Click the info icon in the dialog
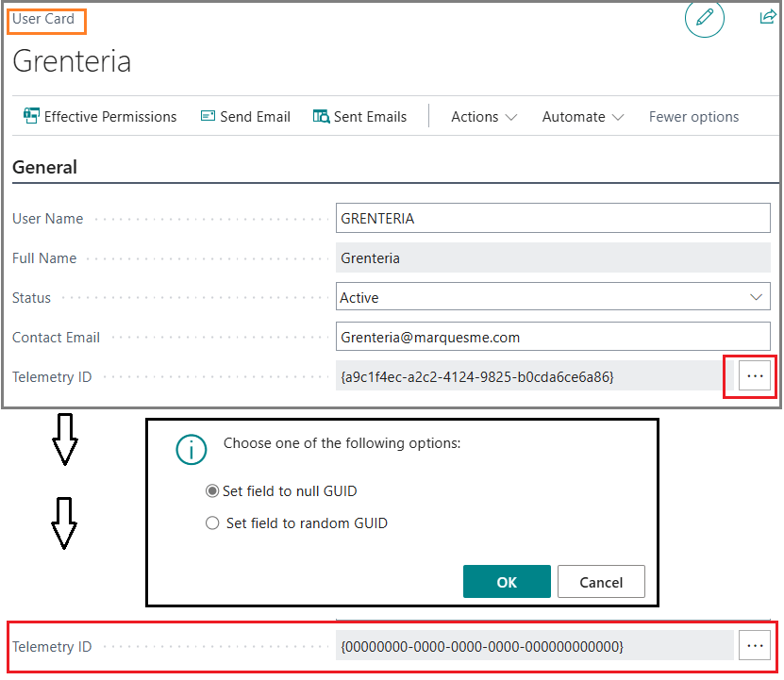This screenshot has width=784, height=680. click(192, 450)
